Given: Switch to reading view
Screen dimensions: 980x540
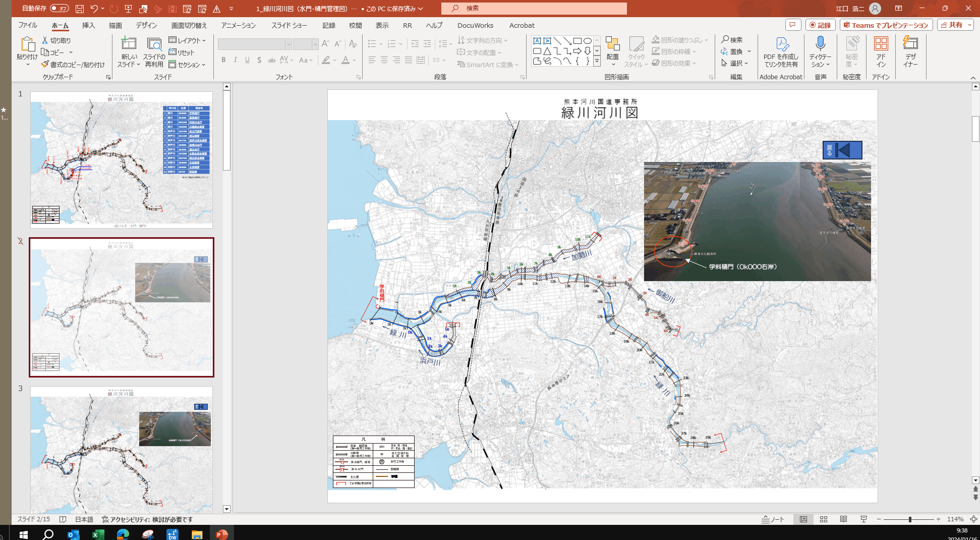Looking at the screenshot, I should tap(843, 519).
